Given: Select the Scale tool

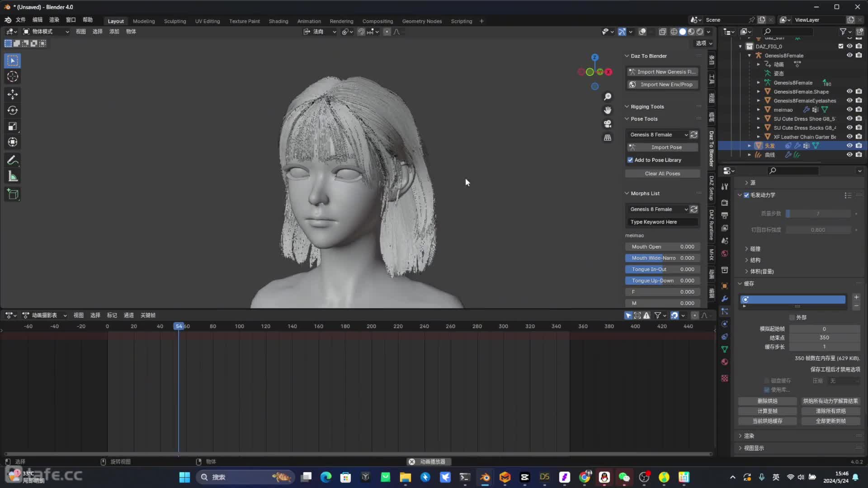Looking at the screenshot, I should pyautogui.click(x=13, y=127).
